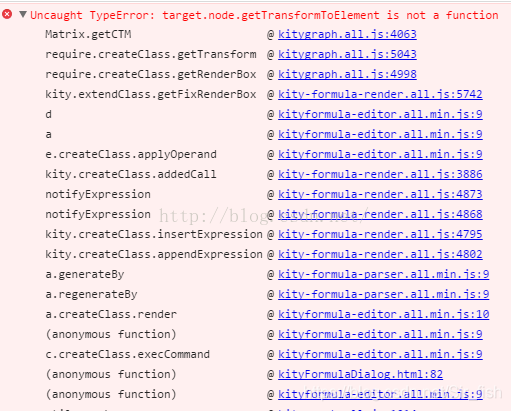Open kity-formula-render.all.js:4868 link

[380, 214]
